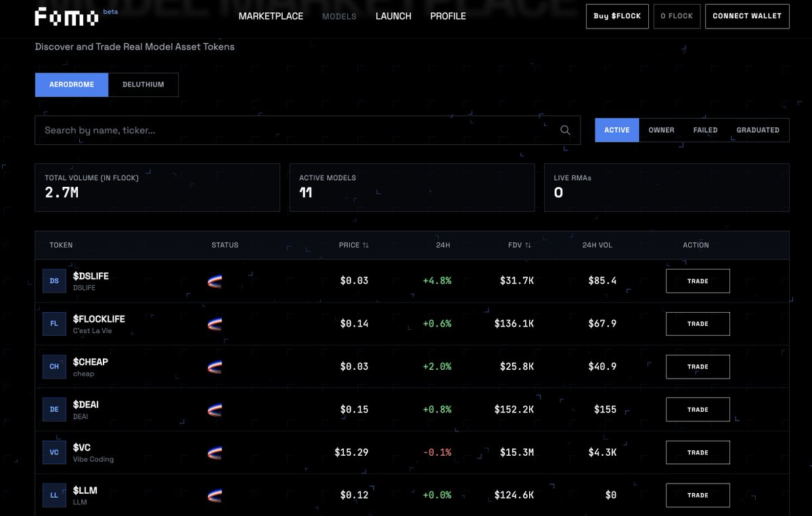Click the status icon in the $DSLIFE row

pos(215,281)
